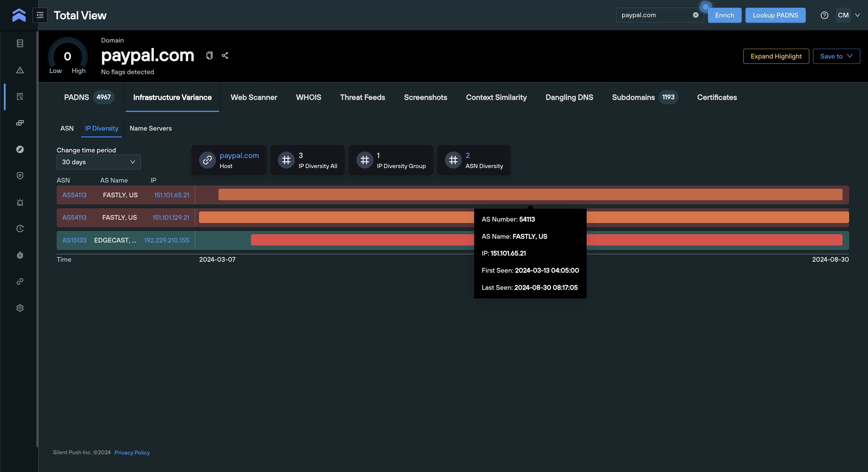Click the ASN Diversity count 2 link
The image size is (868, 472).
coord(467,155)
